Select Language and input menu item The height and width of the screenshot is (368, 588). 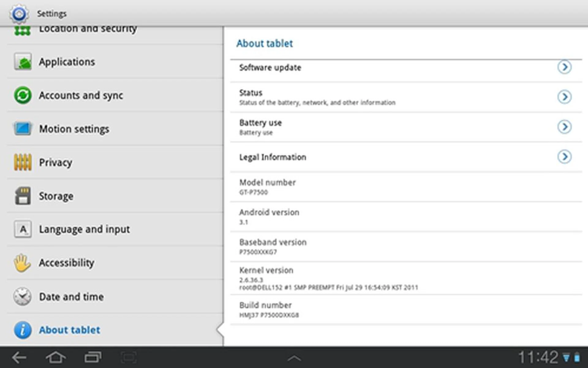84,229
